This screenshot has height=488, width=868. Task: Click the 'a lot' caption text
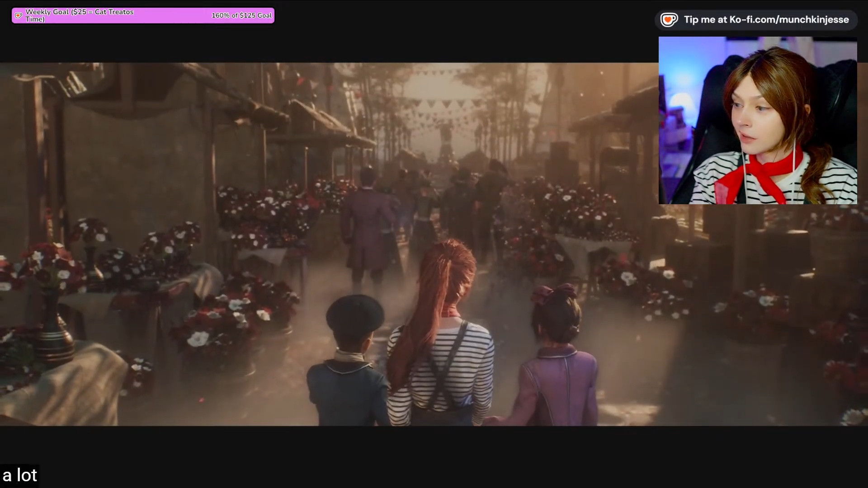[20, 475]
